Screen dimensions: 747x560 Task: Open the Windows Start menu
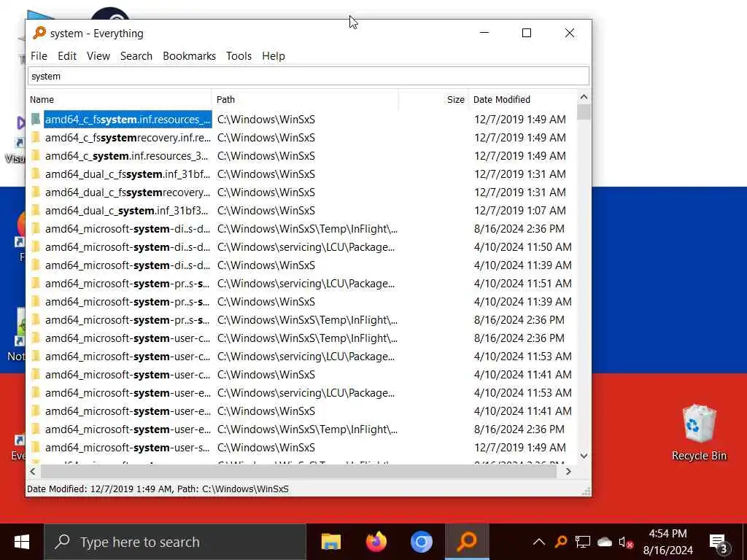21,542
